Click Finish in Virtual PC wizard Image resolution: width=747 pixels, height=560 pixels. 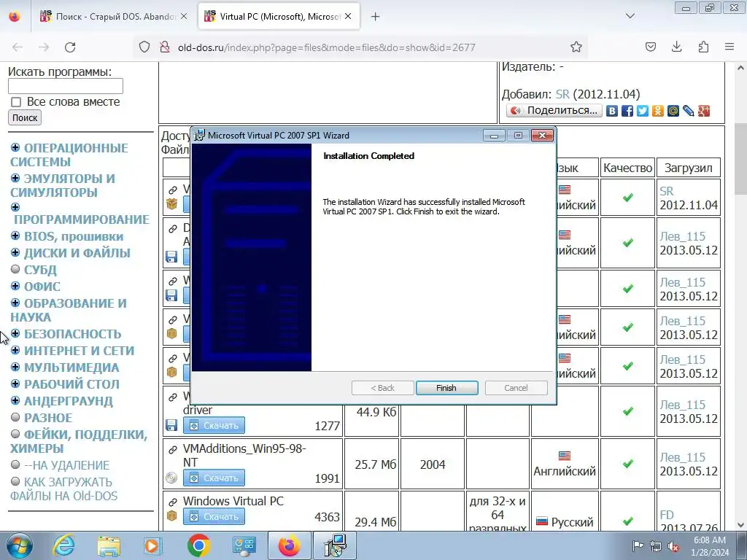tap(446, 388)
